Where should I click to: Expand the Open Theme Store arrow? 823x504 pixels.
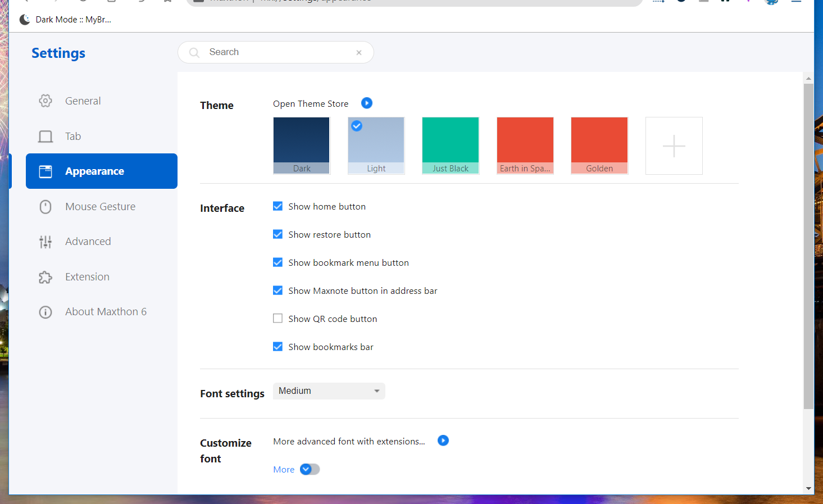[366, 103]
